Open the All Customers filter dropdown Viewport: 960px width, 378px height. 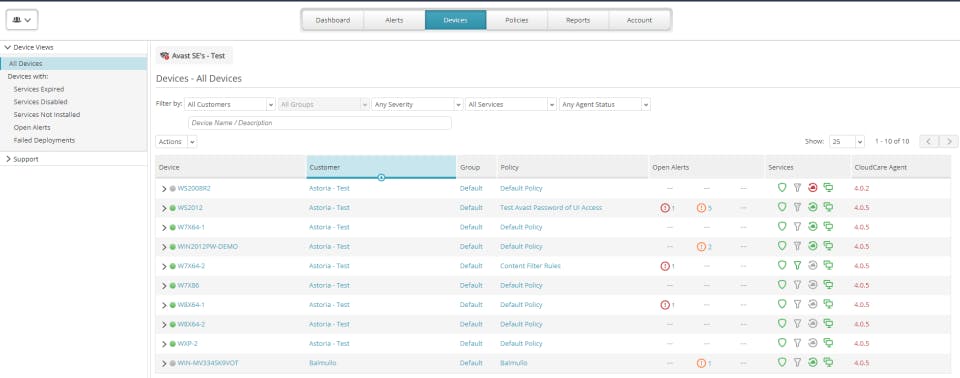click(x=230, y=105)
